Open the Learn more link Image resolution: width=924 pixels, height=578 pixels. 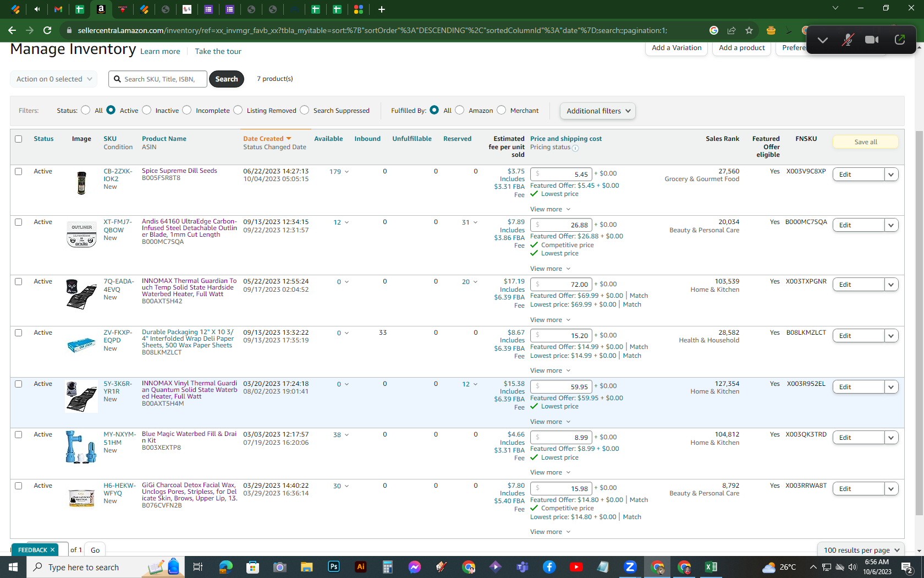click(x=160, y=51)
